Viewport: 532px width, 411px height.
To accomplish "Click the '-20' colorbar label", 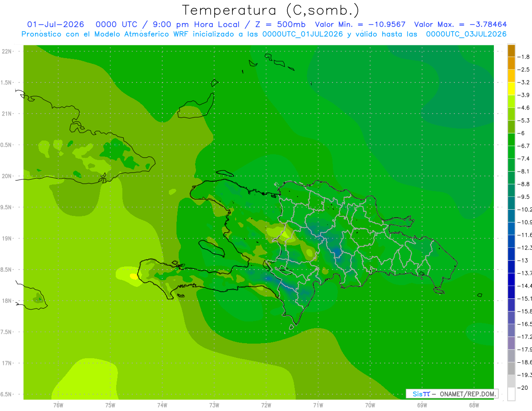I will click(523, 388).
